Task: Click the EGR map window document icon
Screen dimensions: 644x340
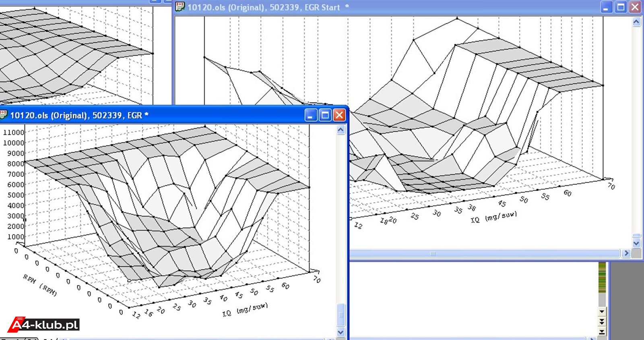Action: (x=3, y=115)
